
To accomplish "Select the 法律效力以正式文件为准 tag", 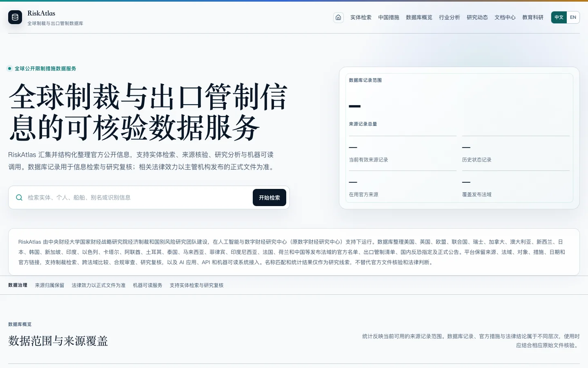I will [x=98, y=285].
